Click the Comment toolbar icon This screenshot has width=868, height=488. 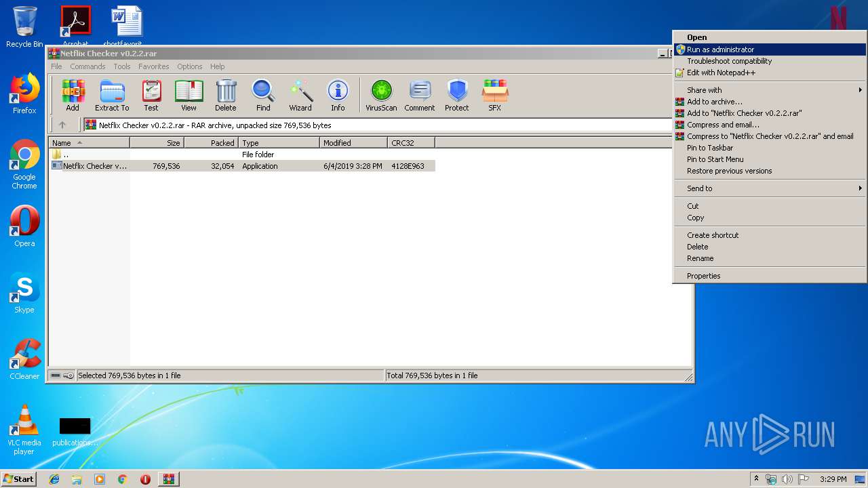pos(420,96)
